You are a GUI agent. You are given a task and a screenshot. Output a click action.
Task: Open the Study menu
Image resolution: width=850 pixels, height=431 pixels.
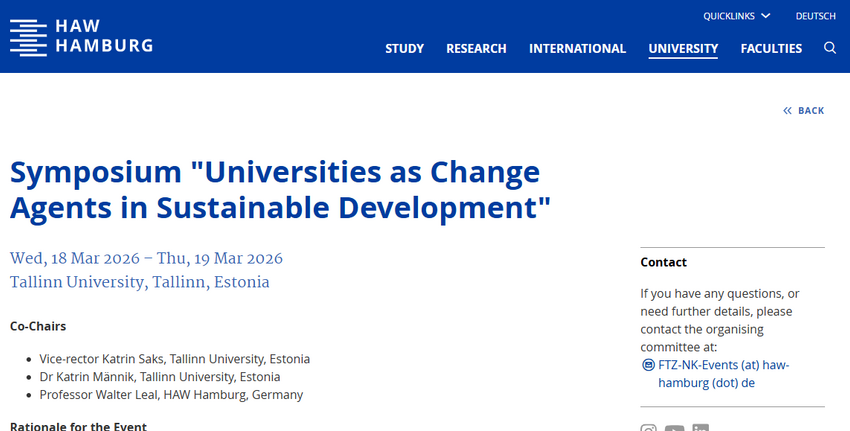pyautogui.click(x=404, y=48)
